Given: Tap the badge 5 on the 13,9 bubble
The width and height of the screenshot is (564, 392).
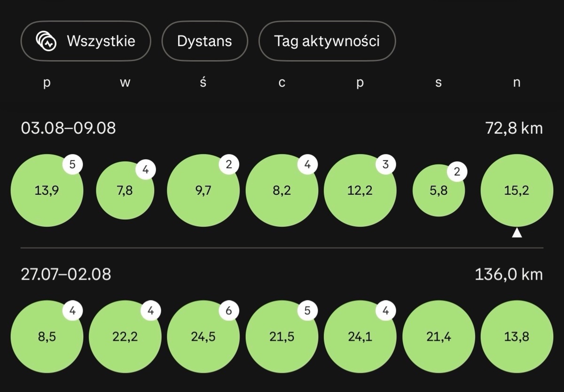Looking at the screenshot, I should [73, 164].
